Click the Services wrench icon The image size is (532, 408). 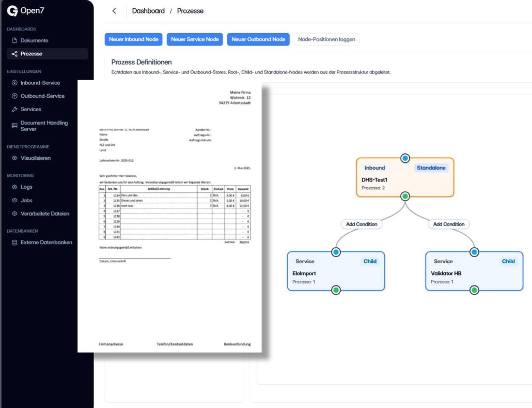coord(14,110)
